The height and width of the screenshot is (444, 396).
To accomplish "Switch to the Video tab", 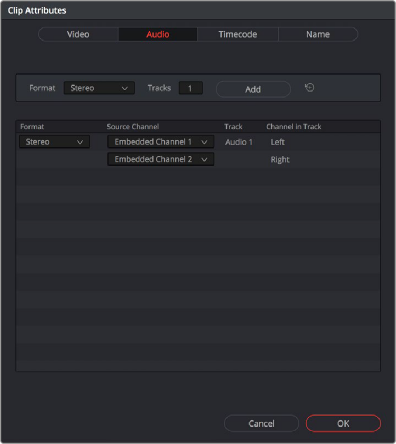I will click(x=78, y=34).
